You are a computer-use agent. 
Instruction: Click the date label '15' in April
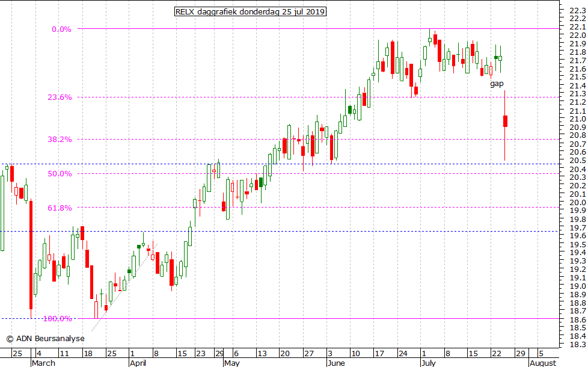(182, 354)
